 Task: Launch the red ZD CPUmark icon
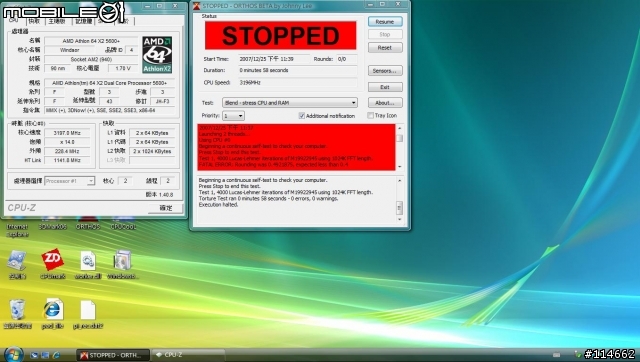click(x=53, y=260)
